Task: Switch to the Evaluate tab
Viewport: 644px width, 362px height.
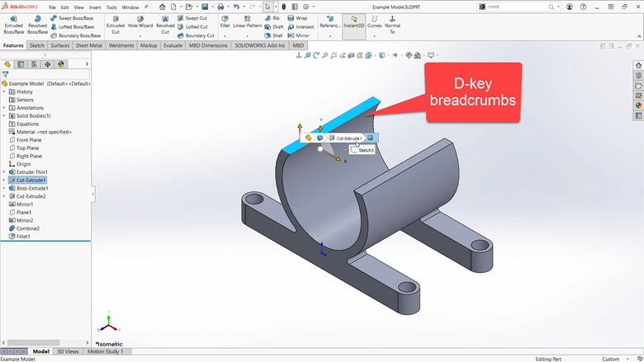Action: (173, 45)
